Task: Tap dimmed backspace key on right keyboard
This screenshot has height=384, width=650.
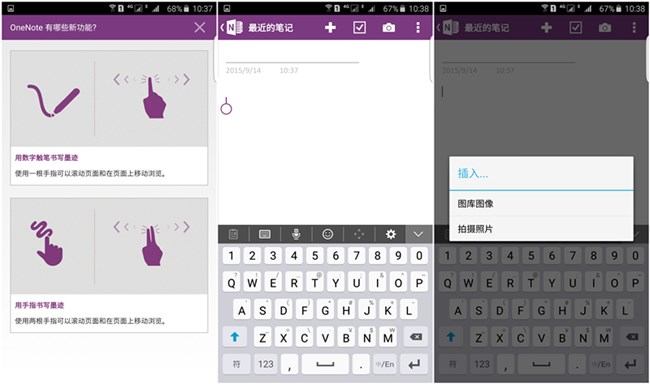Action: point(632,337)
